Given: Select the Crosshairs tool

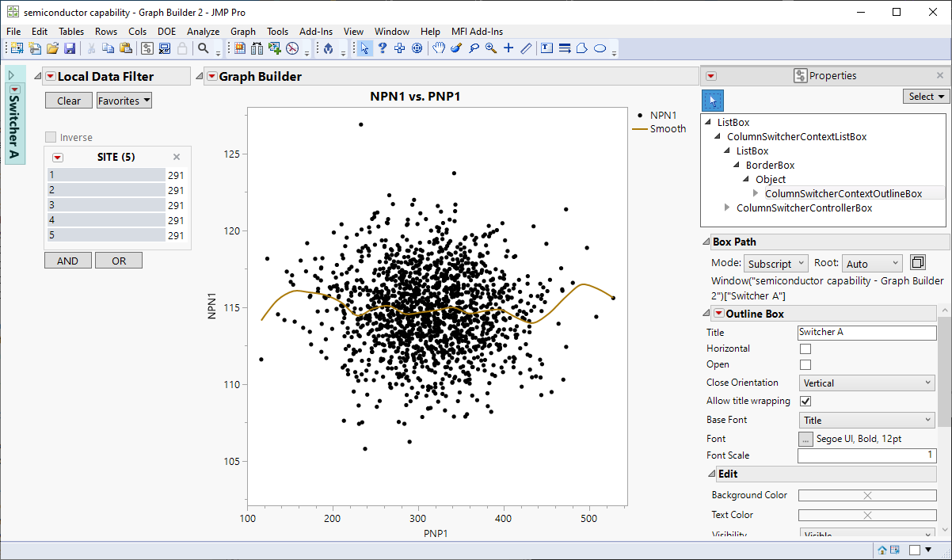Looking at the screenshot, I should [x=508, y=48].
